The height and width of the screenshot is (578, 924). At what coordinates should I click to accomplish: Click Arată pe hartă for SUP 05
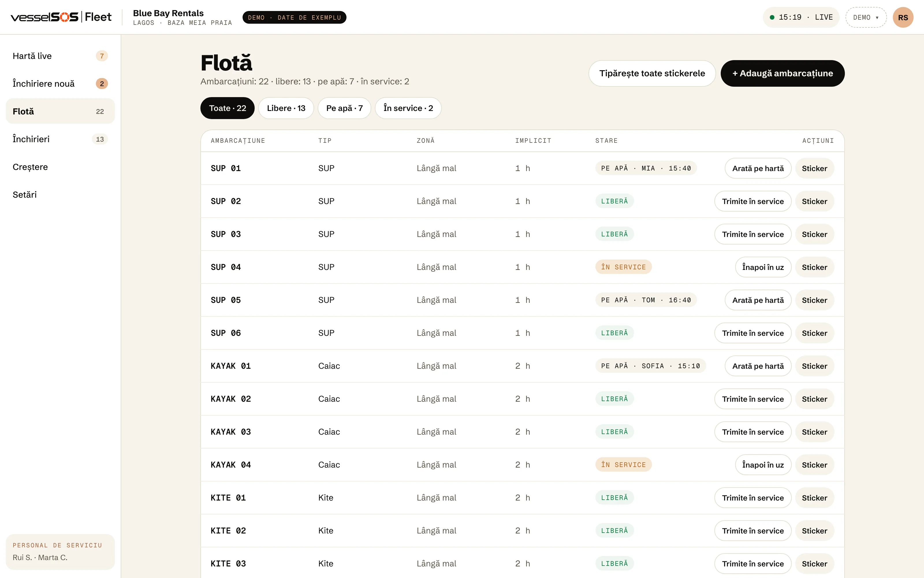coord(758,300)
